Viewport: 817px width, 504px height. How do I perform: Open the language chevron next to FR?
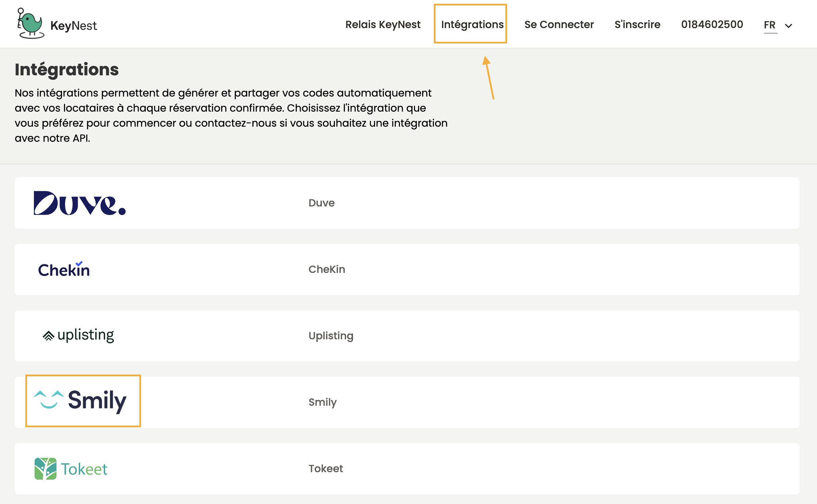click(x=789, y=26)
